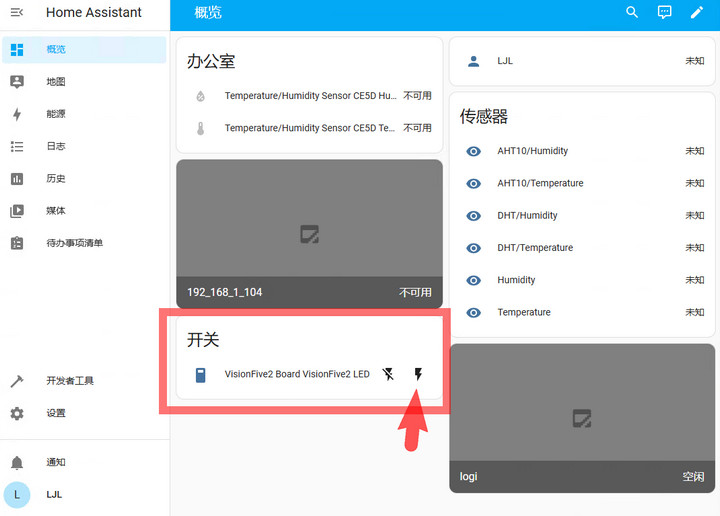The width and height of the screenshot is (720, 516).
Task: Click the 未知 state of LJL person
Action: click(694, 61)
